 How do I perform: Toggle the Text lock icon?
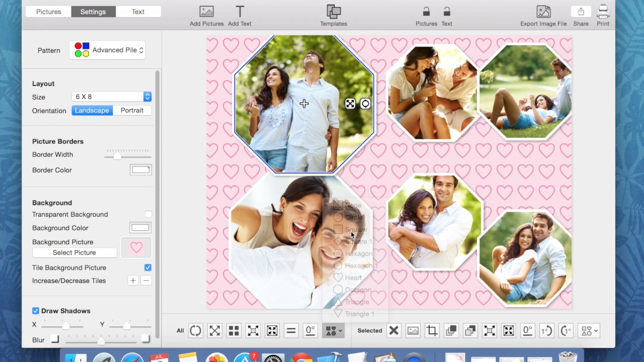pos(447,12)
